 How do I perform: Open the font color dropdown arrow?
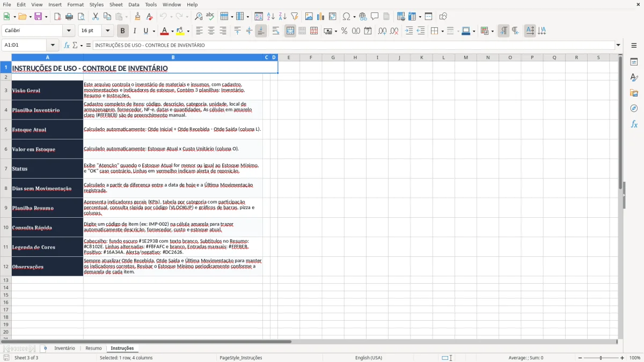[172, 31]
